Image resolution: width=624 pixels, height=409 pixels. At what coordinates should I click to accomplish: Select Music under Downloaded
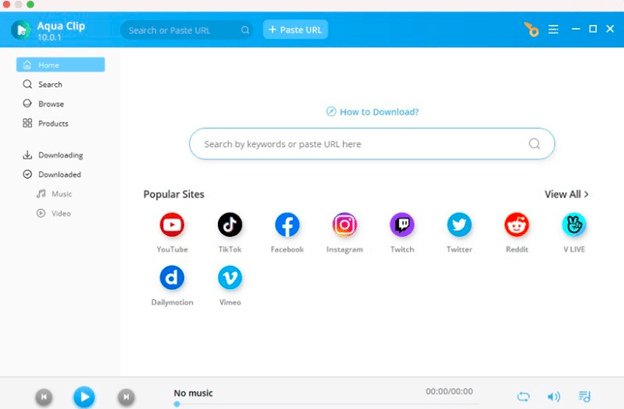[x=55, y=194]
